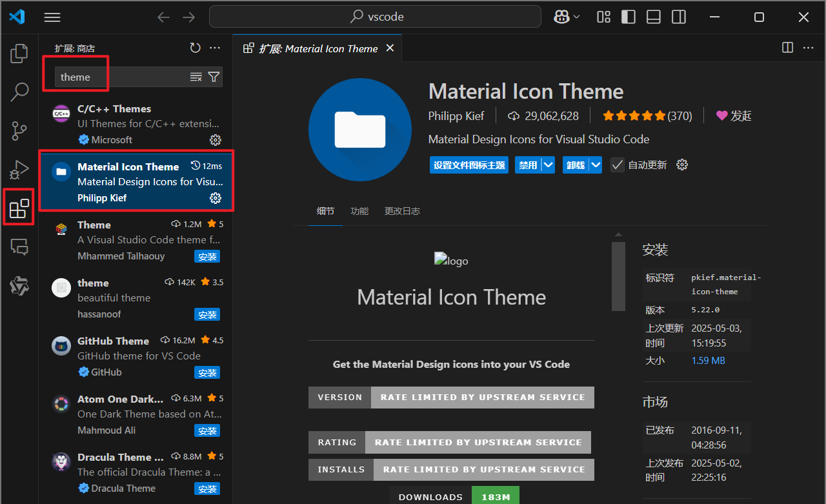Open Source Control view
The height and width of the screenshot is (504, 826).
19,131
